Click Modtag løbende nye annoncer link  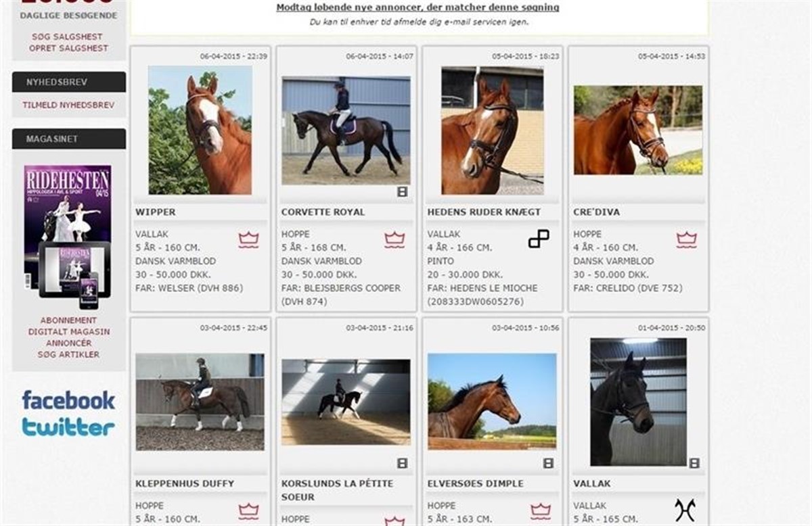point(418,7)
